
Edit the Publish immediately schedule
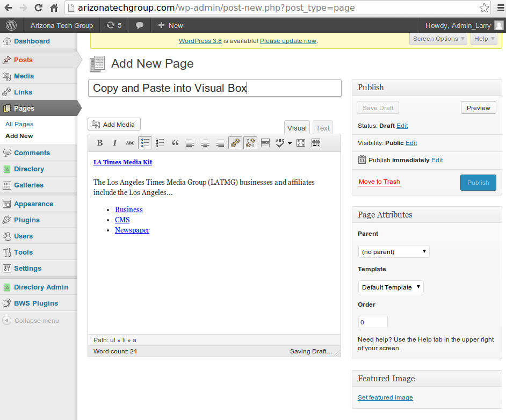point(437,160)
